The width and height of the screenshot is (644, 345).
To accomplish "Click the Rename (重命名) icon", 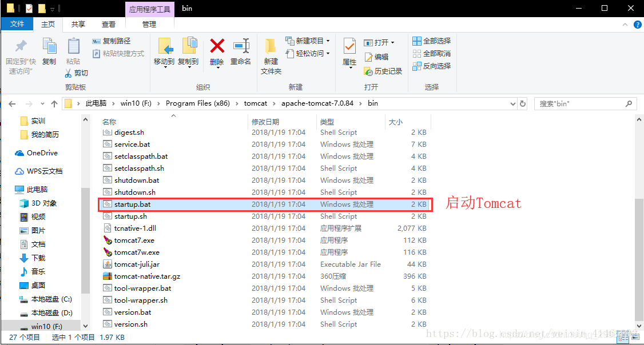I will coord(241,46).
